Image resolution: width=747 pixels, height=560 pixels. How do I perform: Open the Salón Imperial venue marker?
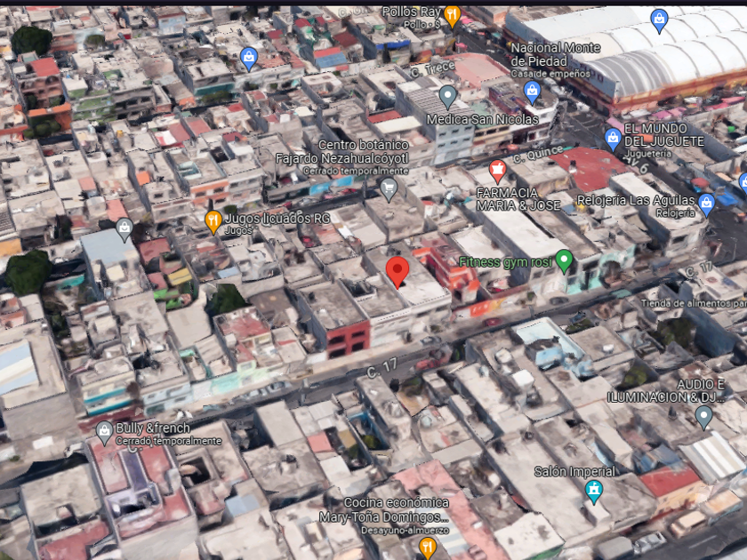tap(594, 492)
